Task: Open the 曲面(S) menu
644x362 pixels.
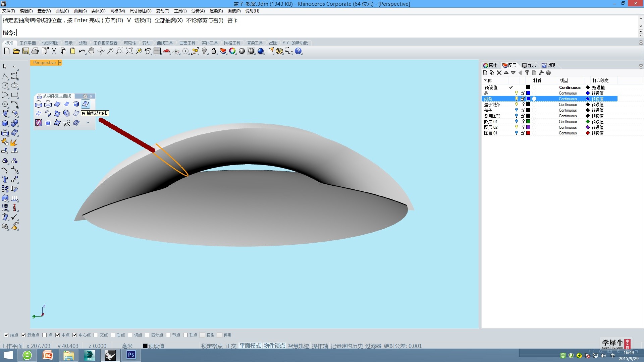Action: [x=80, y=11]
